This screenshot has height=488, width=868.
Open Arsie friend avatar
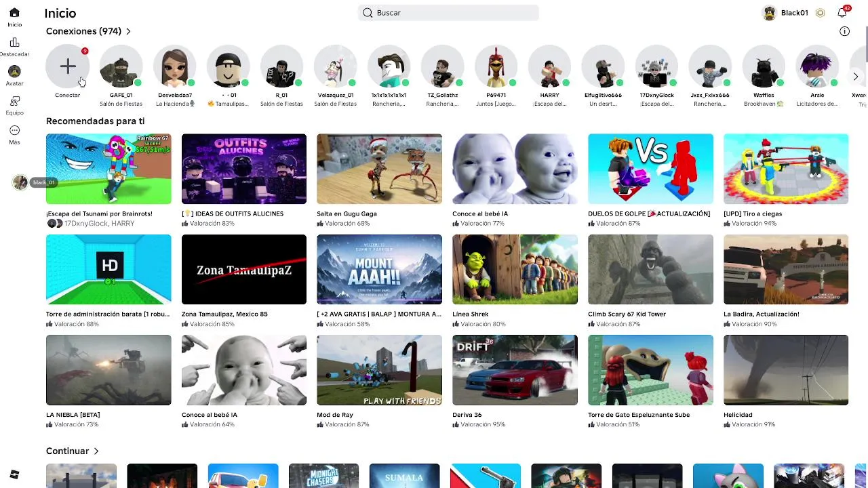tap(817, 66)
